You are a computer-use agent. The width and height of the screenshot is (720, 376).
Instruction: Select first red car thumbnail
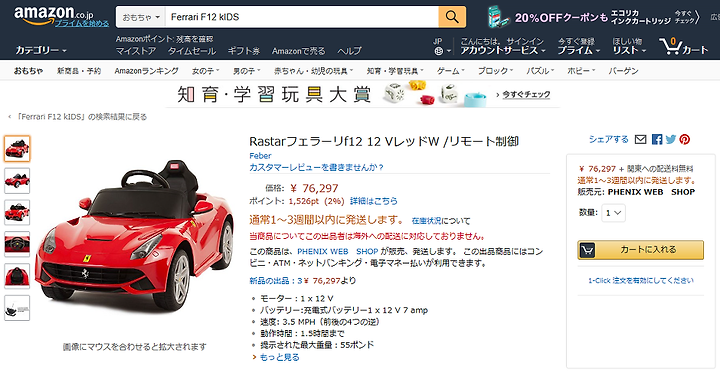17,149
